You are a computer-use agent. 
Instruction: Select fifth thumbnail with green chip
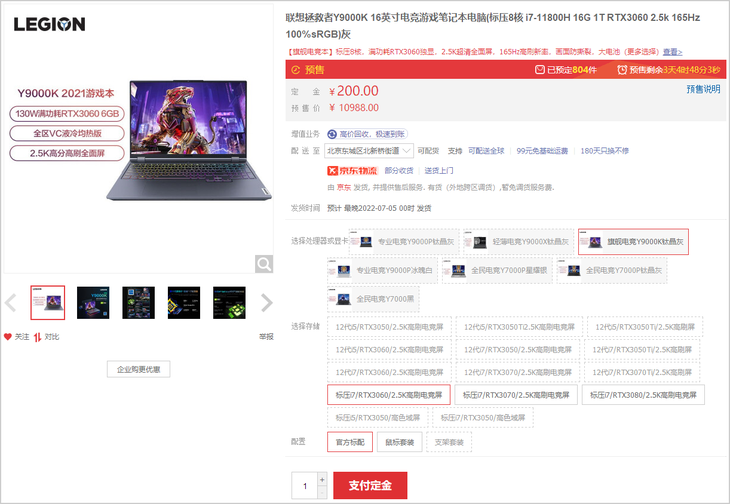coord(229,302)
